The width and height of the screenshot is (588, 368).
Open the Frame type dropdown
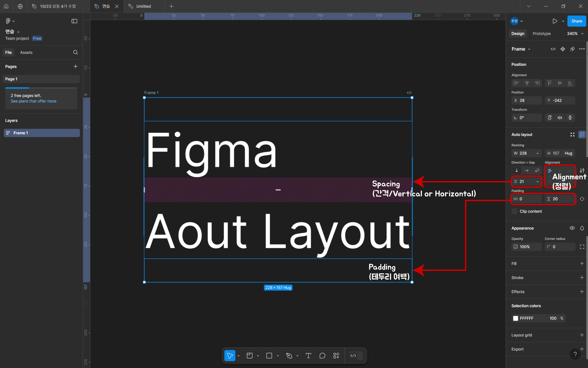point(521,49)
